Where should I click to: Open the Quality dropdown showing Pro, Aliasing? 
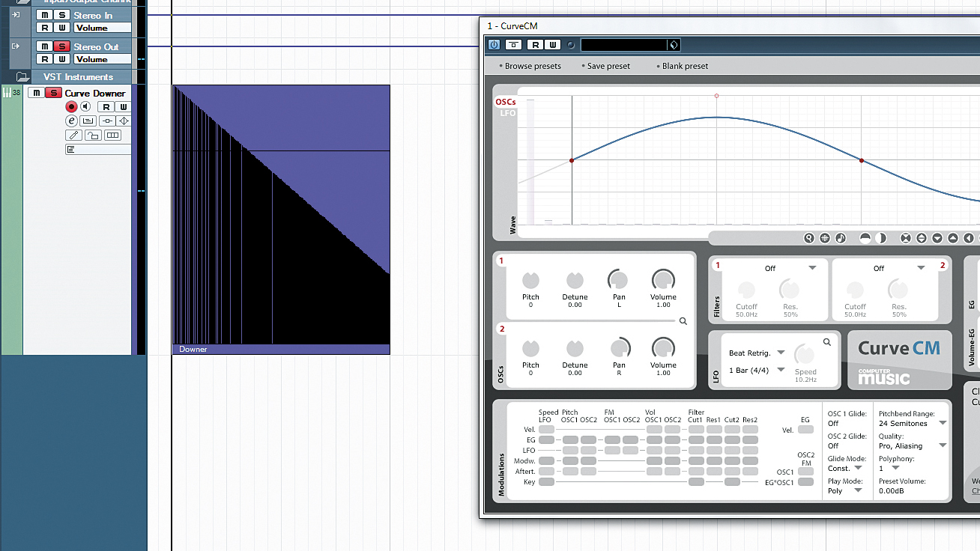(x=943, y=445)
